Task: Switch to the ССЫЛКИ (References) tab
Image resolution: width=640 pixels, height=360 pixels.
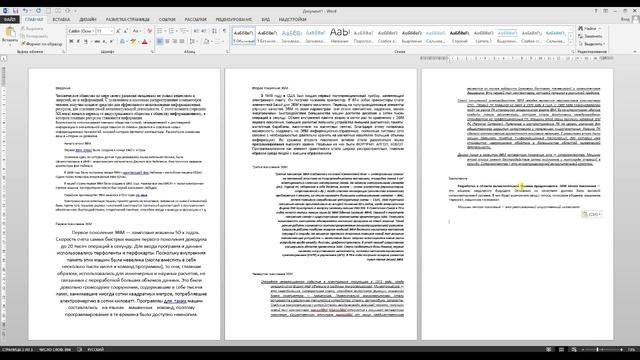Action: (167, 20)
